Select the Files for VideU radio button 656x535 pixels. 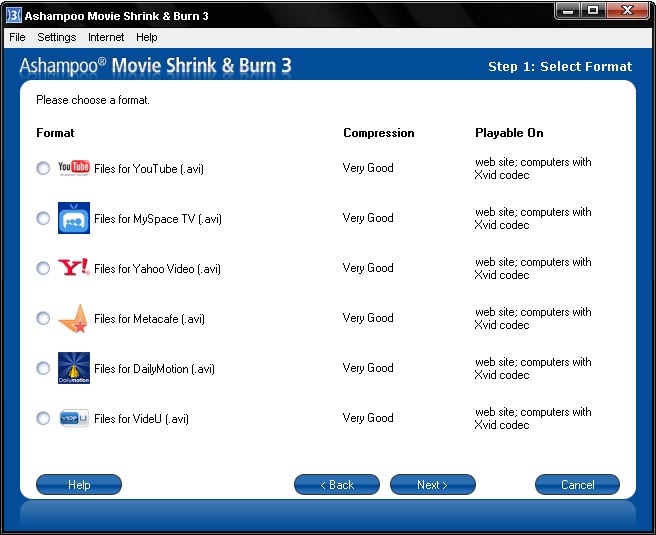point(43,418)
